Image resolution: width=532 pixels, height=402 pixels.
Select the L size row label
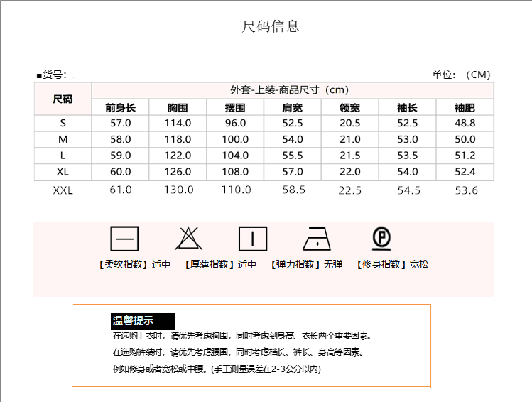tap(63, 156)
